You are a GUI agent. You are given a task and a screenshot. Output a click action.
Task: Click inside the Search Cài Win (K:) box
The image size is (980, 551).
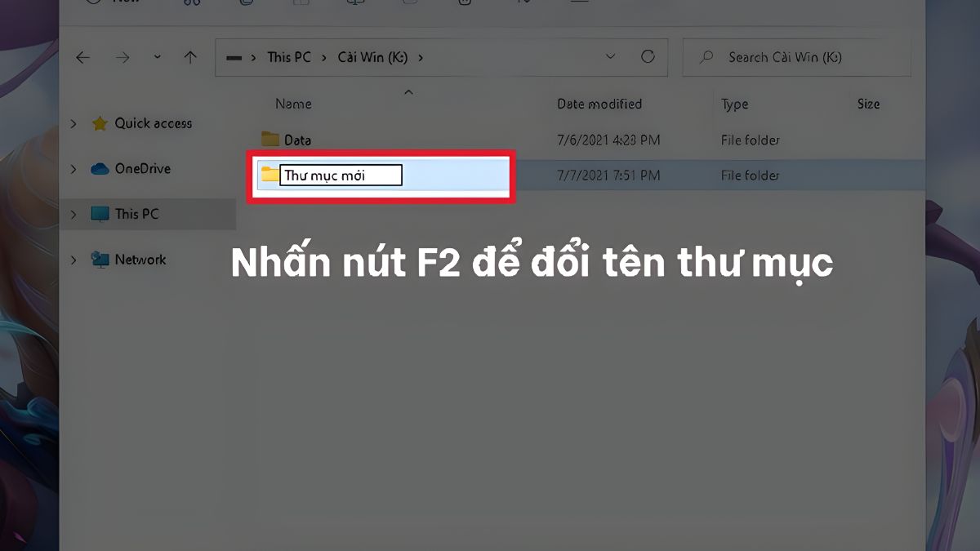point(804,57)
